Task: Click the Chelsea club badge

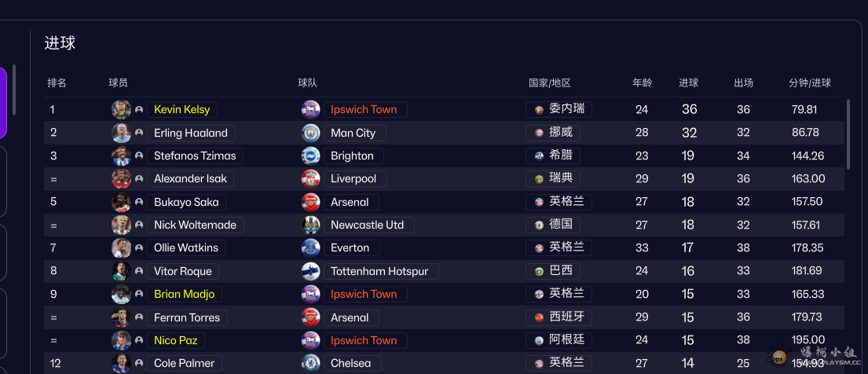Action: coord(310,364)
